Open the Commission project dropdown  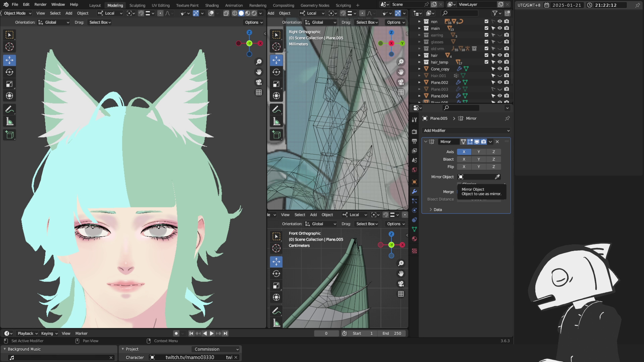[x=216, y=349]
